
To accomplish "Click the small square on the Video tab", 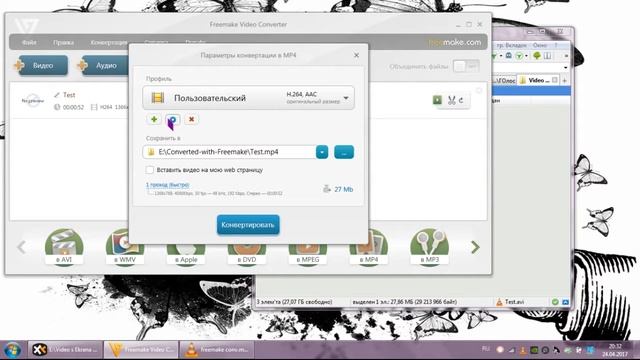I will 555,80.
